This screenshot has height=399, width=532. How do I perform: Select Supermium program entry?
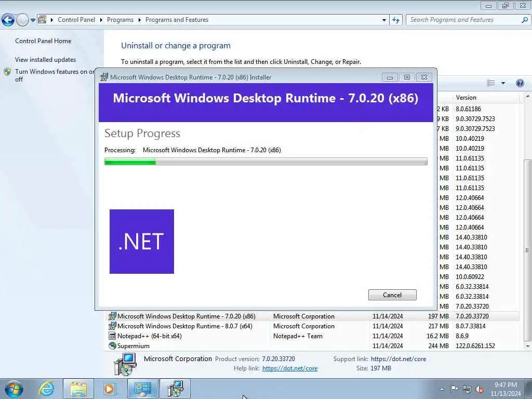[x=313, y=345]
